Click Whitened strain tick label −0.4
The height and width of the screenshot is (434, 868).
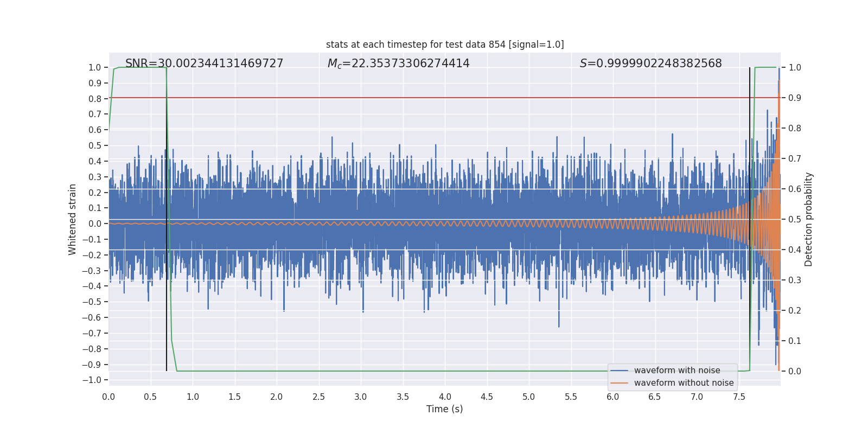92,286
